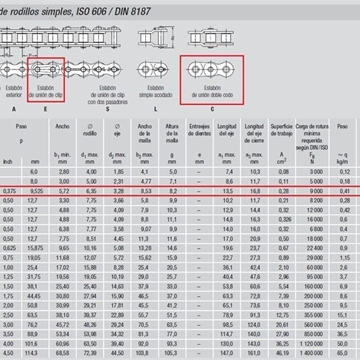Select the '0,375' inch pitch cell
This screenshot has height=360, width=360.
[x=9, y=191]
